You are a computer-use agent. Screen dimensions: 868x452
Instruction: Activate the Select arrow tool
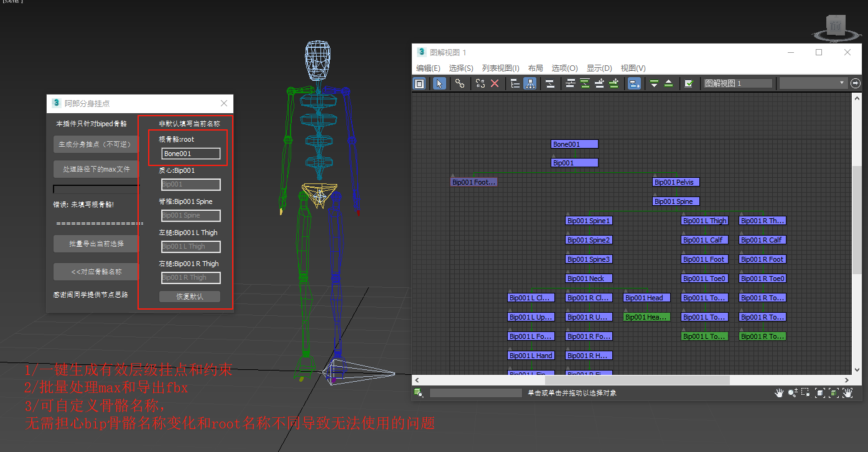pos(439,83)
